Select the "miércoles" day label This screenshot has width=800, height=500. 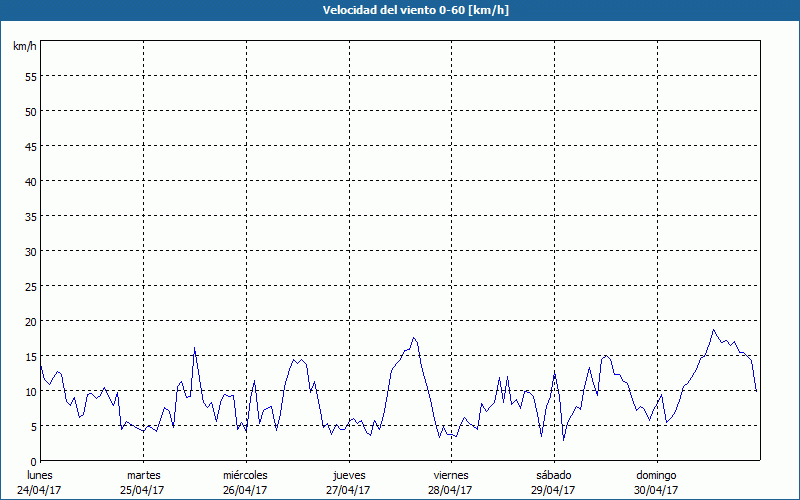(245, 475)
